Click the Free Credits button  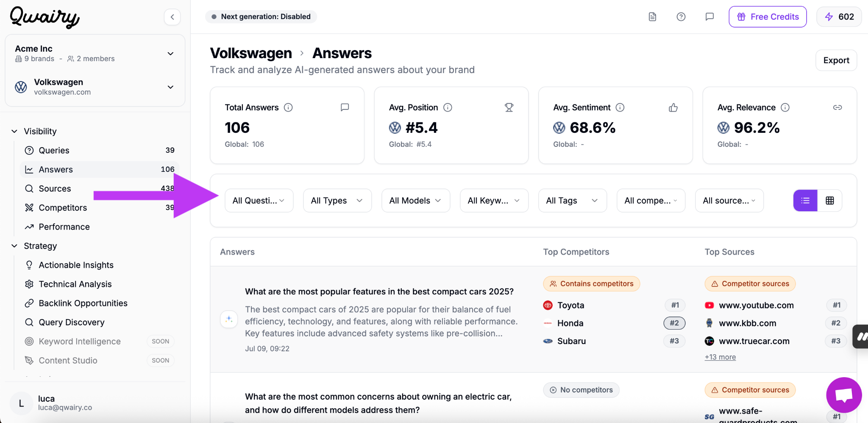(x=768, y=17)
